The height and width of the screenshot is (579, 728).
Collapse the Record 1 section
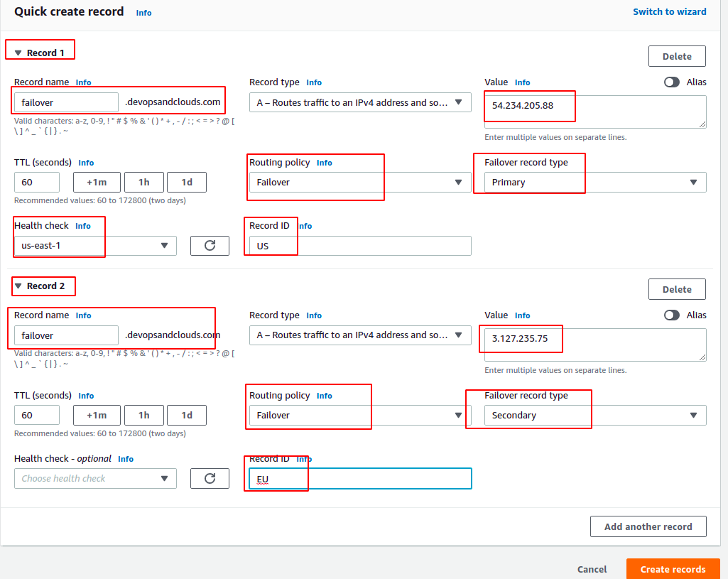18,53
